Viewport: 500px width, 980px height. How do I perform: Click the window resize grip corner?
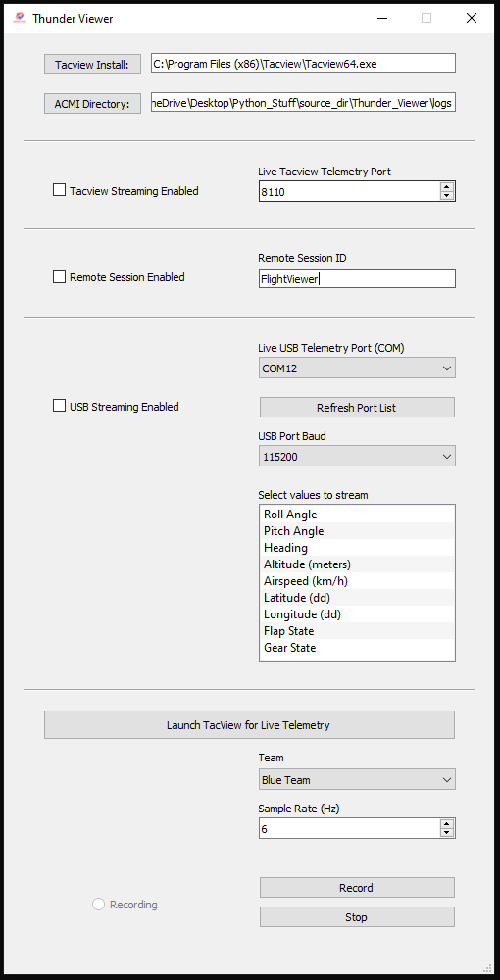[x=487, y=968]
